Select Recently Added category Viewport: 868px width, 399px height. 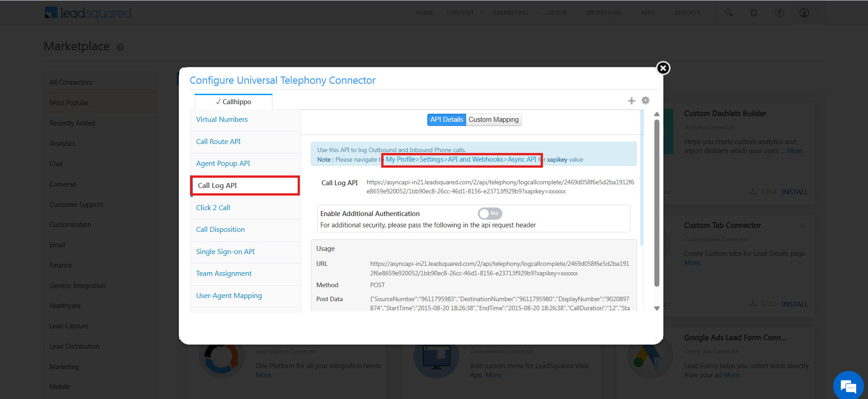pos(100,123)
